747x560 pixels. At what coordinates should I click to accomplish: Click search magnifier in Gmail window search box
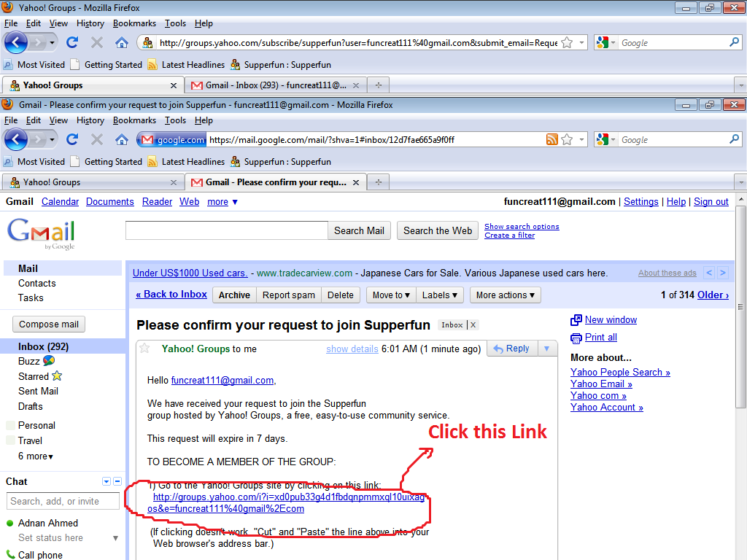(x=734, y=139)
